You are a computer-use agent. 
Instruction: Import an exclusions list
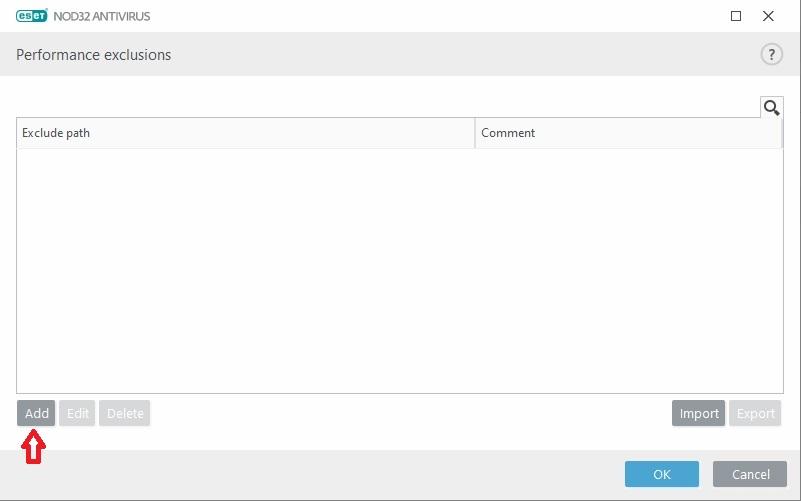[698, 414]
